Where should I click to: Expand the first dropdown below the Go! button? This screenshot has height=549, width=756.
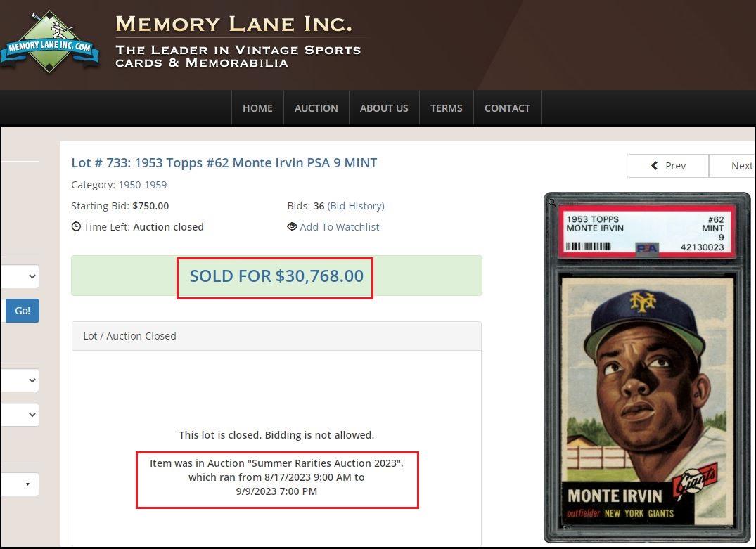[x=20, y=380]
